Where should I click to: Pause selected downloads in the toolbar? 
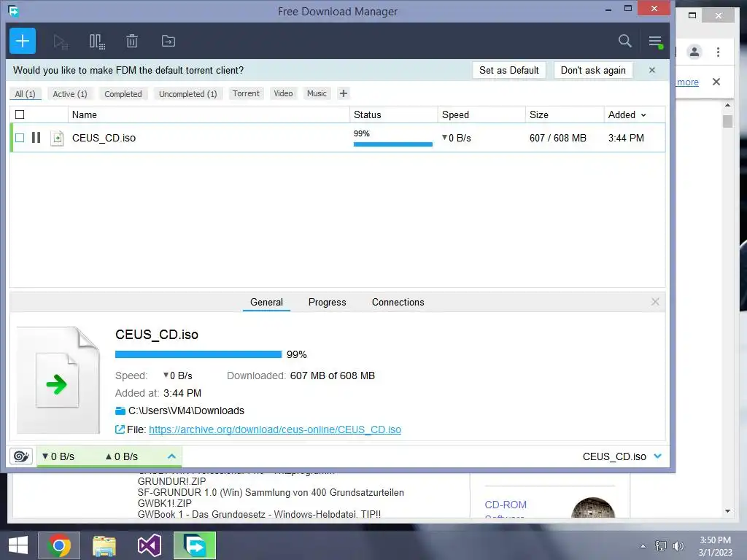click(97, 42)
